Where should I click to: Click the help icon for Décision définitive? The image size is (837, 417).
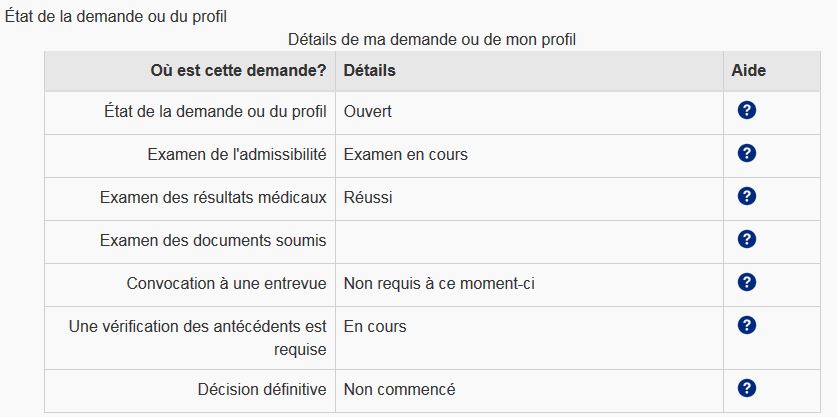tap(746, 388)
